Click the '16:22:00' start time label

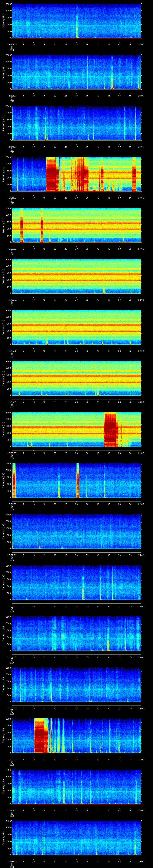(x=12, y=44)
